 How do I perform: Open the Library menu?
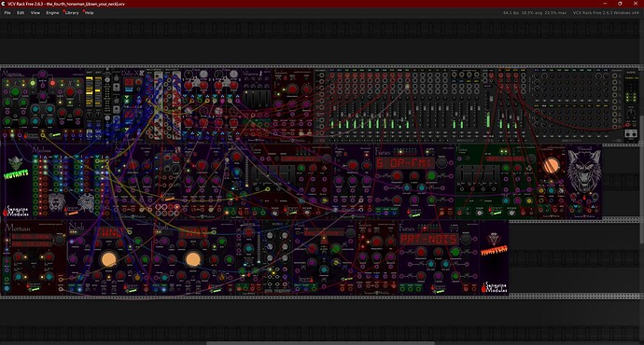tap(72, 13)
